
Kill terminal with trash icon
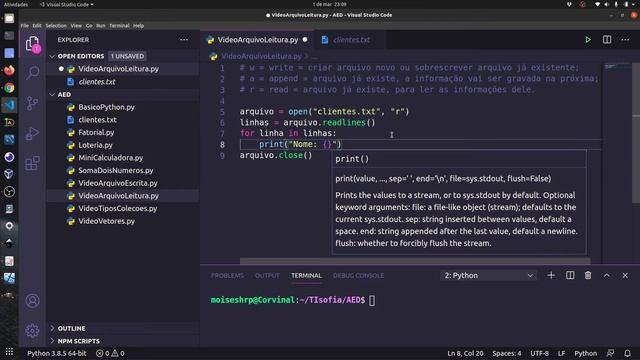pyautogui.click(x=588, y=276)
